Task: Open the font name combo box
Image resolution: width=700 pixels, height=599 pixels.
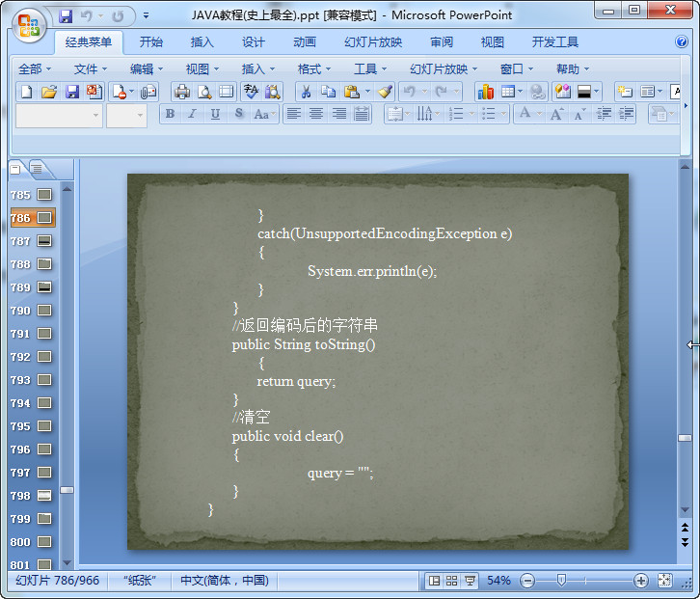Action: [60, 116]
